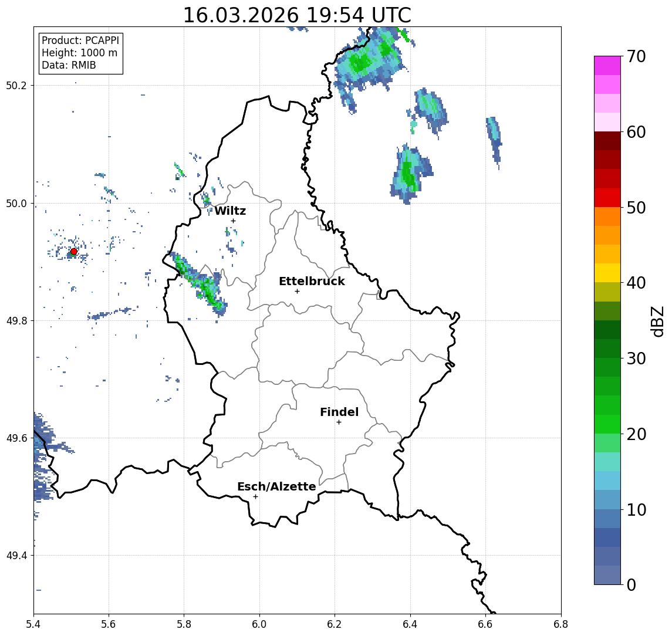Click the latitude axis label 49.4
Viewport: 672px width, 636px height.
pos(16,556)
